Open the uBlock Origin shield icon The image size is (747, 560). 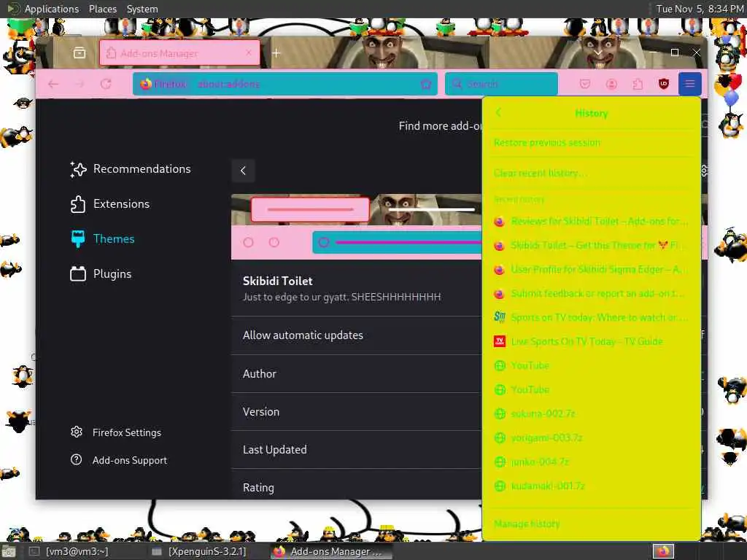(x=664, y=85)
